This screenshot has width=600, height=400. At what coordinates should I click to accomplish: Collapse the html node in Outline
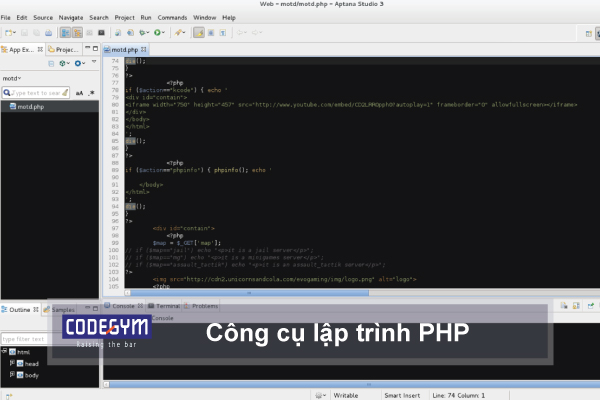[4, 351]
